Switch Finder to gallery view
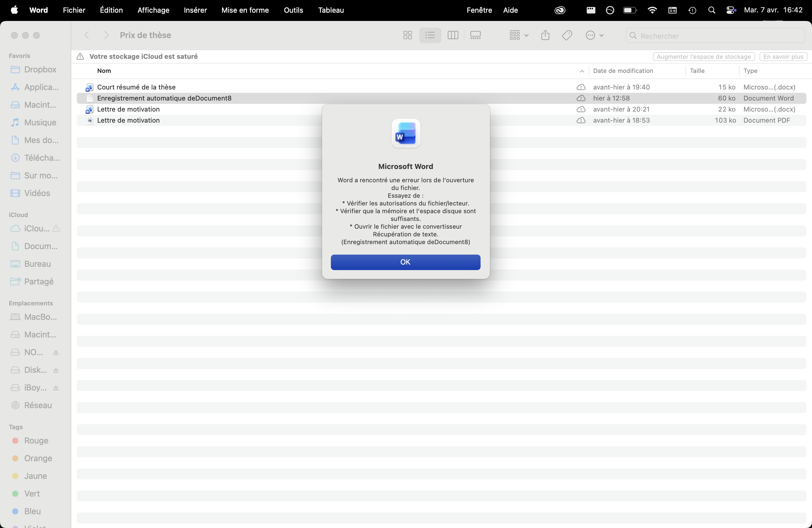The image size is (812, 528). click(475, 35)
